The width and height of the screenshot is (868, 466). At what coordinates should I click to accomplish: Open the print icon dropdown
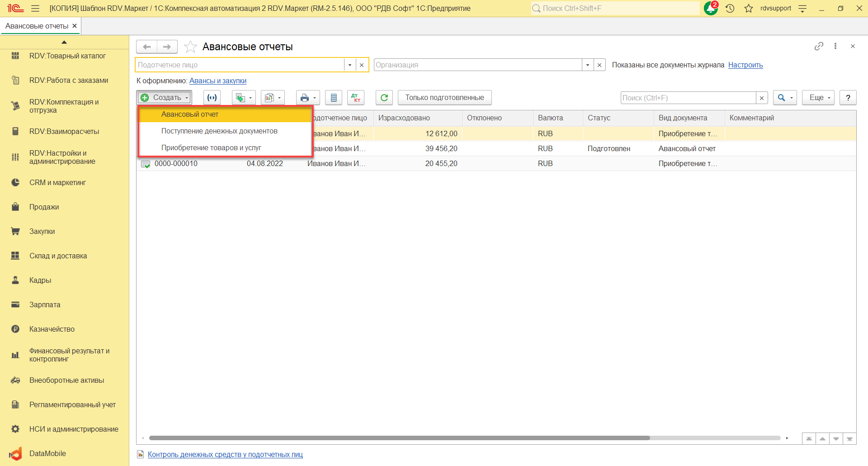308,98
